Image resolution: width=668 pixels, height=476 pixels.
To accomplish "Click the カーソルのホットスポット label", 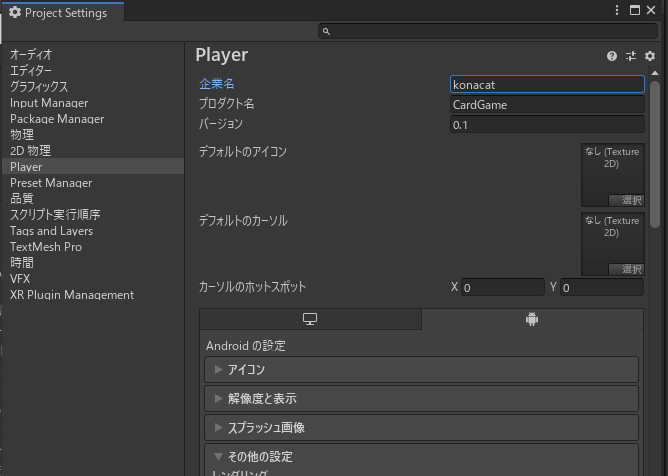I will point(253,287).
